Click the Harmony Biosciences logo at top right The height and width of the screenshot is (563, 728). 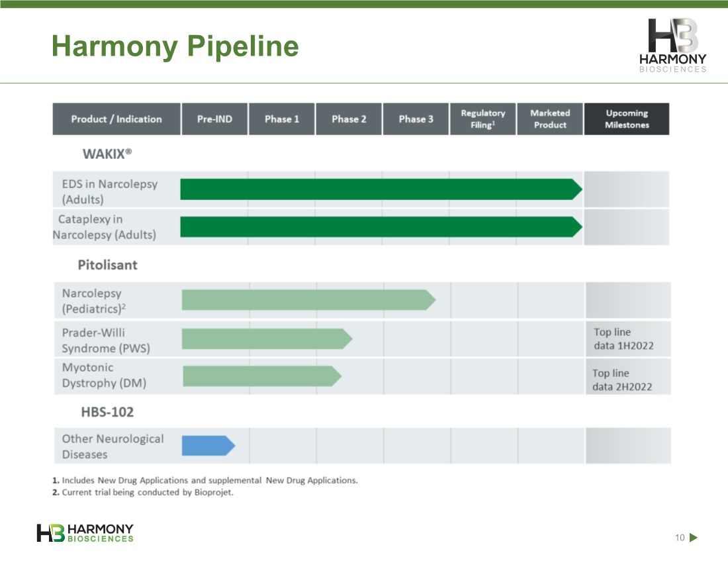[x=673, y=46]
